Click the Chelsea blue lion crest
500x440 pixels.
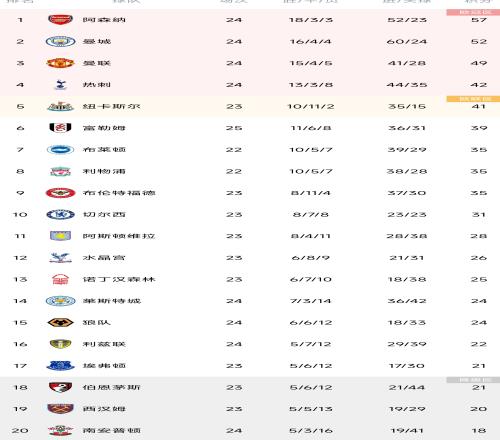[x=60, y=214]
